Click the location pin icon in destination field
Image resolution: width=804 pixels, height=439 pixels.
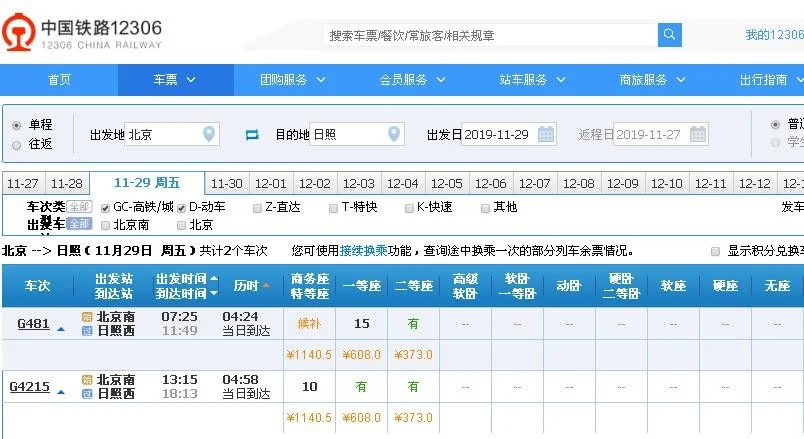tap(394, 134)
